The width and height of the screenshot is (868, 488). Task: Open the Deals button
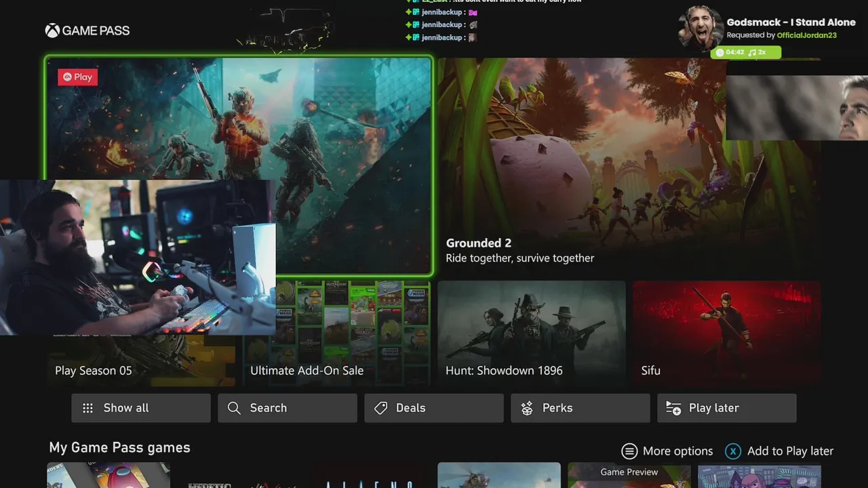coord(434,408)
